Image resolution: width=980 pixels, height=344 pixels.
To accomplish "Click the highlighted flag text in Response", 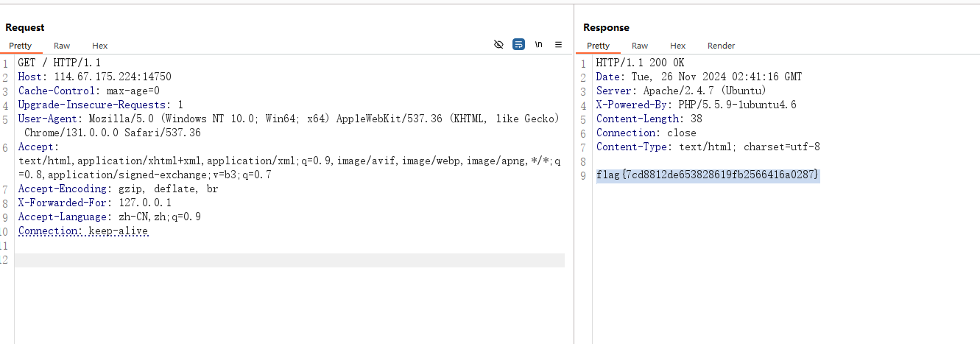I will point(707,175).
